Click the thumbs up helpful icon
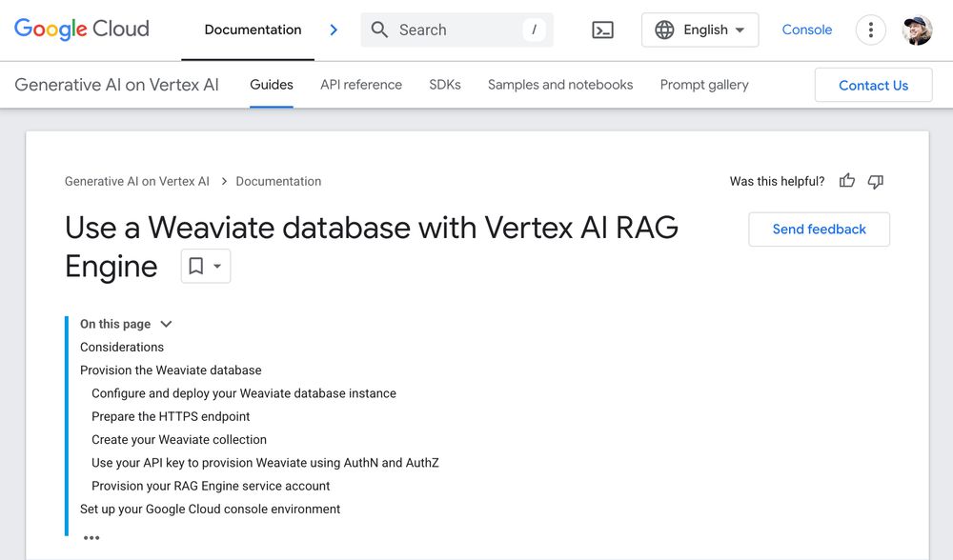The image size is (953, 560). pos(846,181)
